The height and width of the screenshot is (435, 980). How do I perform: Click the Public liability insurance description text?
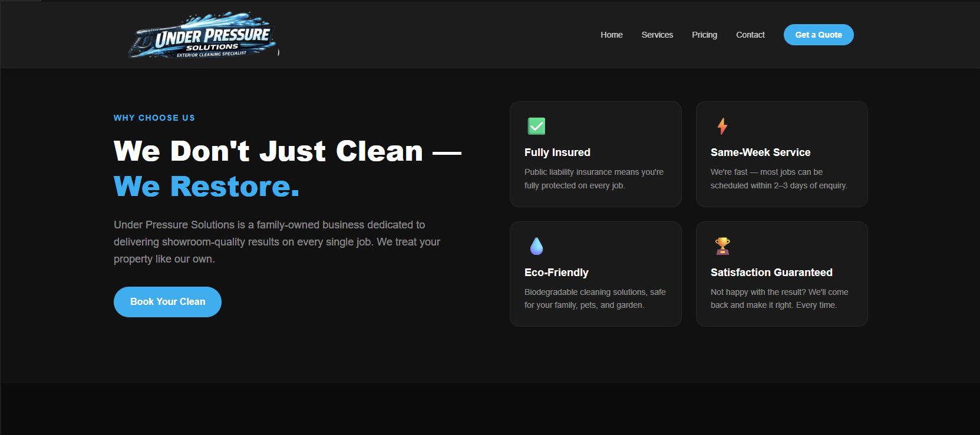594,179
